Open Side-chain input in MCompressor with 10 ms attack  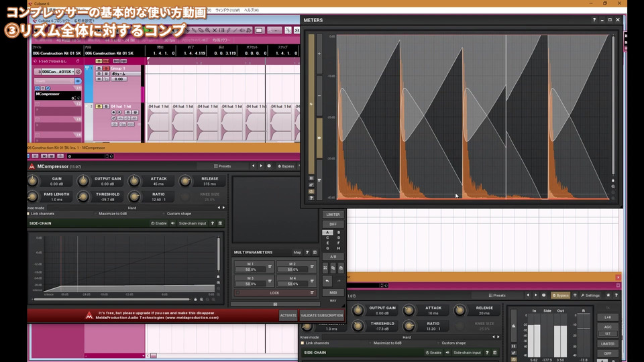(x=467, y=353)
